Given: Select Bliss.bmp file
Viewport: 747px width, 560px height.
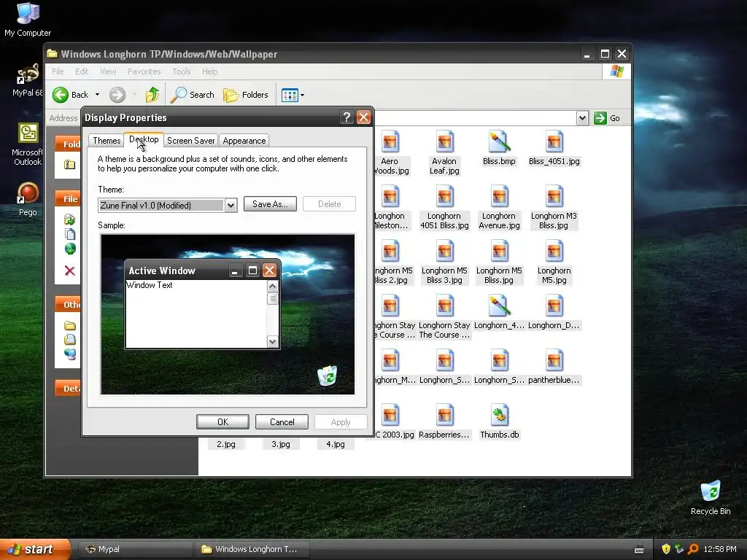Looking at the screenshot, I should [499, 149].
